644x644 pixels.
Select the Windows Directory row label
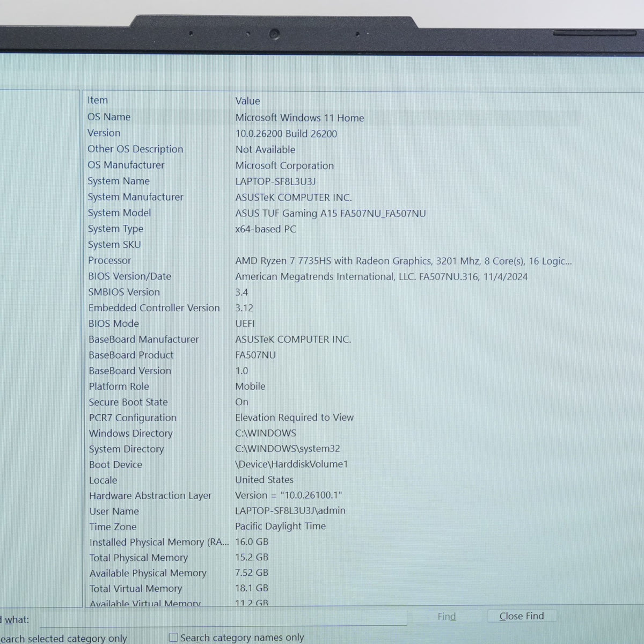point(131,433)
